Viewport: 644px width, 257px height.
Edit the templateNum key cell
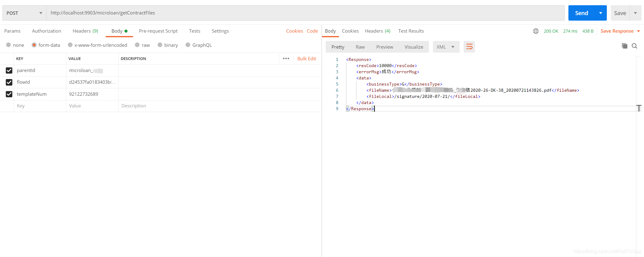(40, 94)
